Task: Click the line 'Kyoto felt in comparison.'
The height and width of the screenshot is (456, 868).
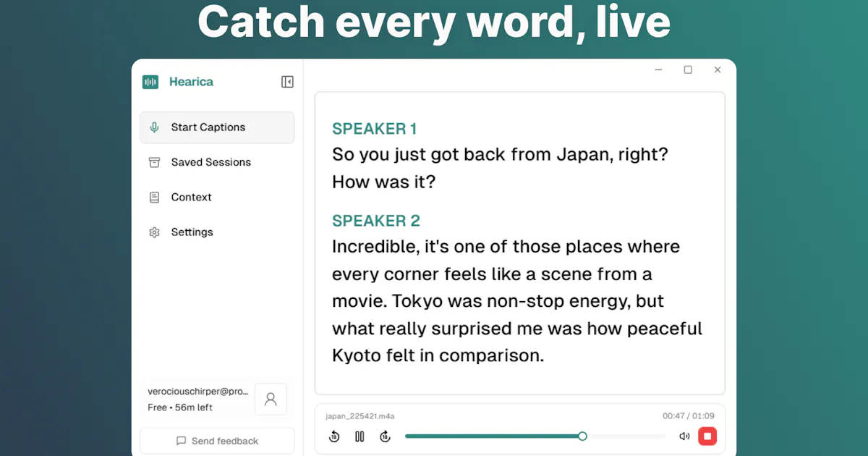Action: [438, 355]
